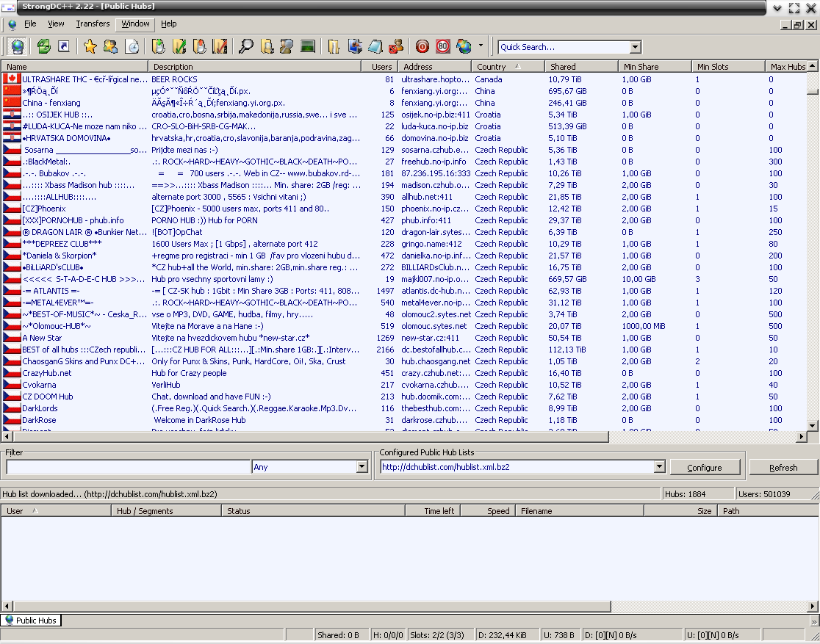
Task: Open the Search magnifying glass icon
Action: click(246, 47)
